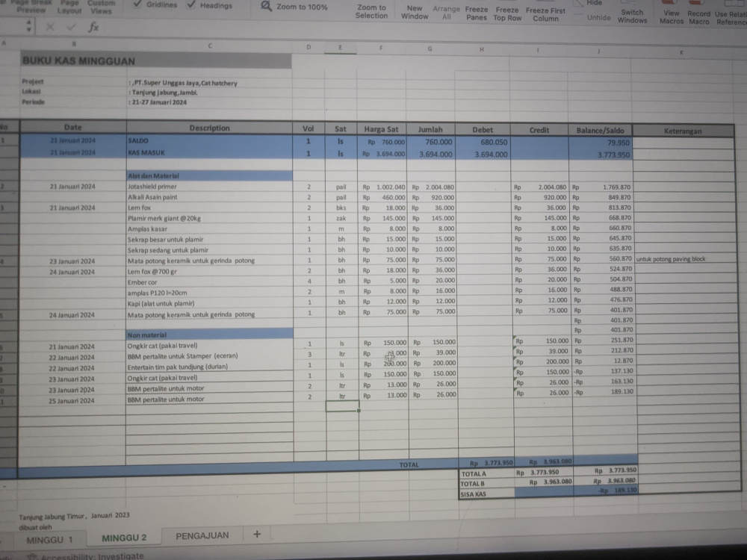Switch to the MINGGU 1 sheet tab
The height and width of the screenshot is (560, 747).
pyautogui.click(x=49, y=540)
